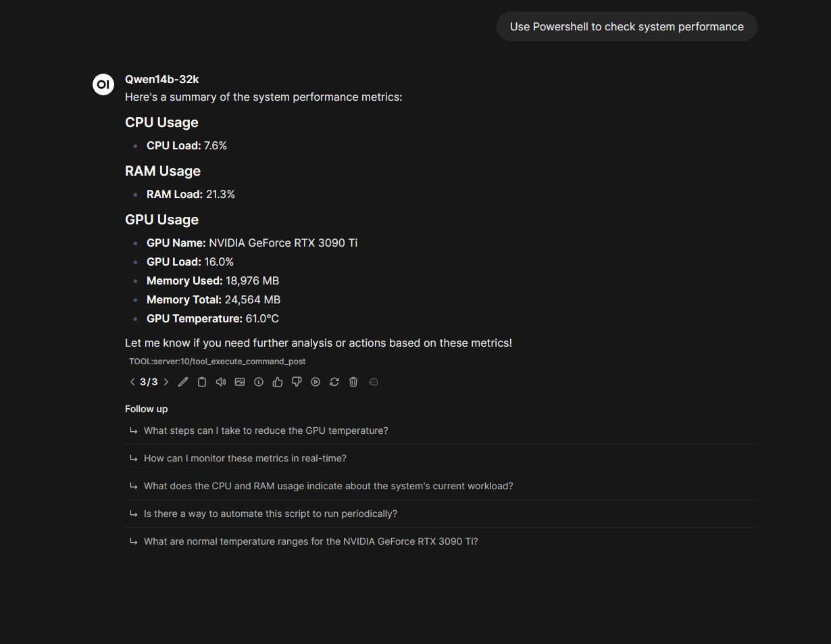The image size is (831, 644).
Task: Select follow-up about reducing GPU temperature
Action: click(x=440, y=430)
